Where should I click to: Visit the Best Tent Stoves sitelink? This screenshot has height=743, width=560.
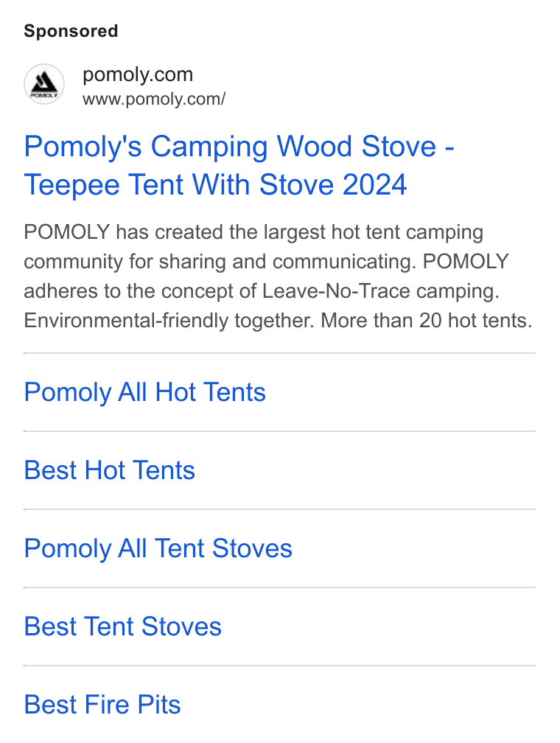(123, 627)
